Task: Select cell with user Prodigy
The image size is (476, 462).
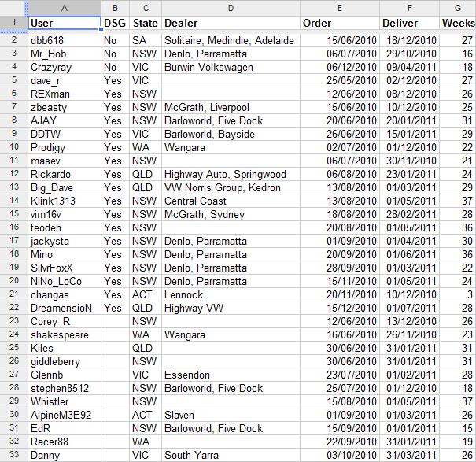Action: 65,147
